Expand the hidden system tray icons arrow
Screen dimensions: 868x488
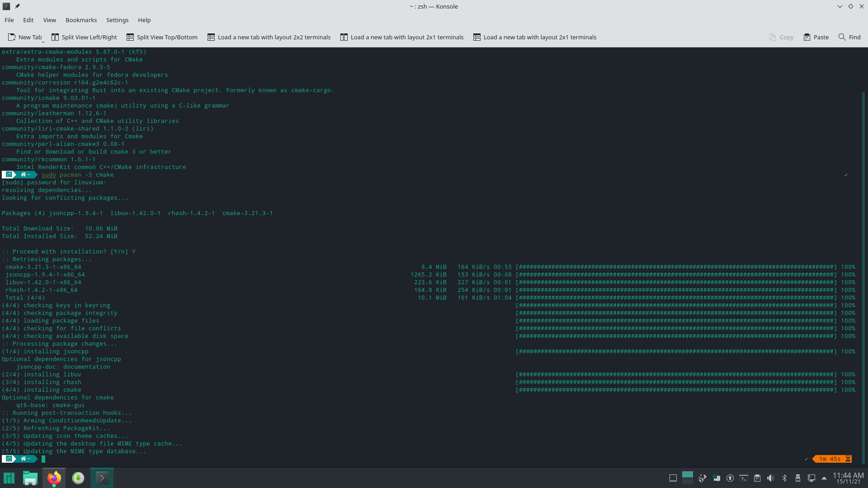coord(824,478)
